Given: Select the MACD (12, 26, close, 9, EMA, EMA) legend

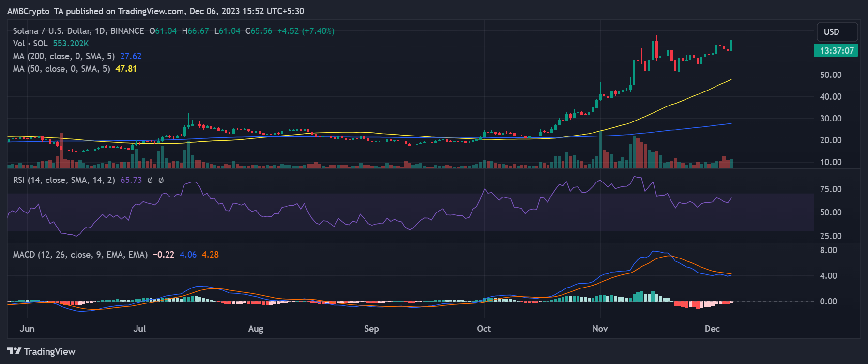Looking at the screenshot, I should [x=80, y=255].
